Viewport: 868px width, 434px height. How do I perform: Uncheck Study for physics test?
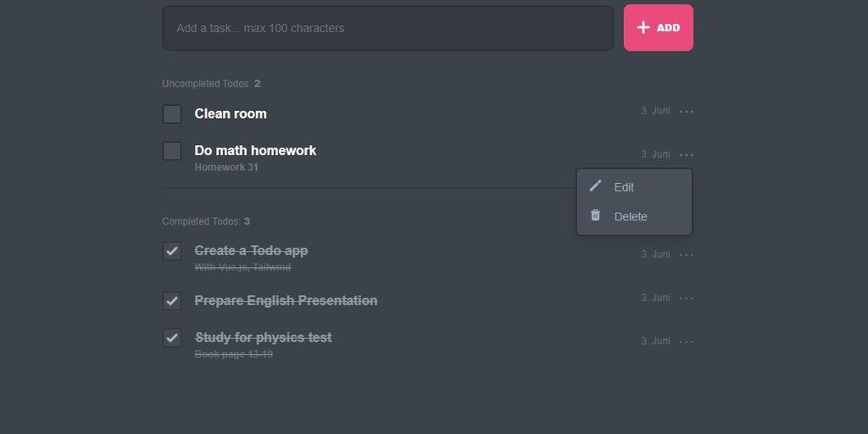pyautogui.click(x=172, y=337)
